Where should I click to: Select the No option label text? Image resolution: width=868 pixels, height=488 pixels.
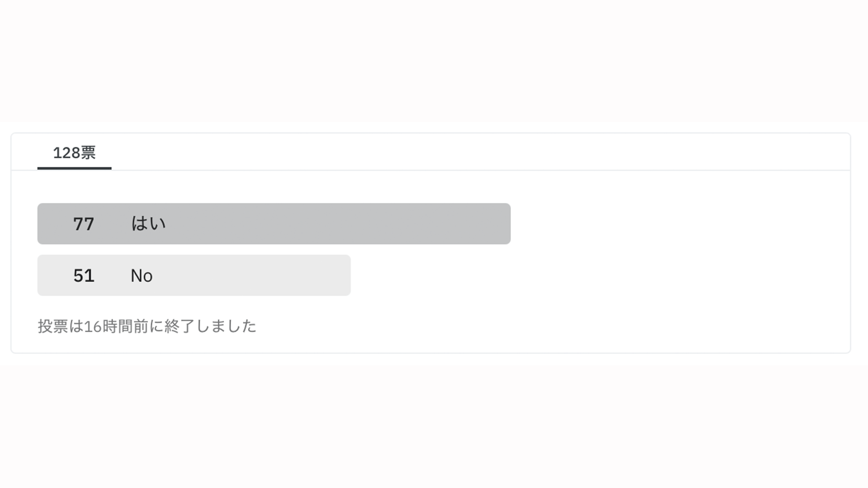coord(141,276)
